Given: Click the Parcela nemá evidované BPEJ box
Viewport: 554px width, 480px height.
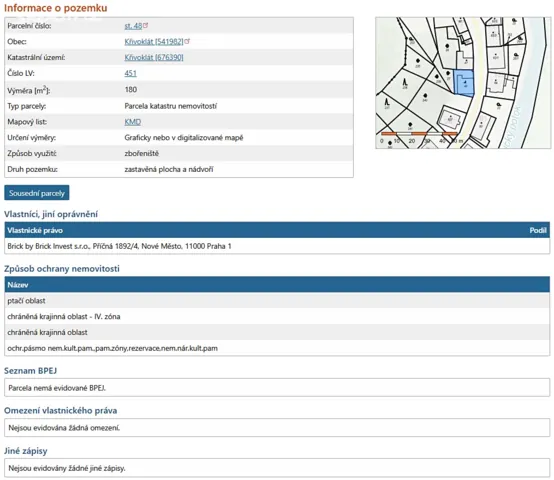Looking at the screenshot, I should point(277,388).
